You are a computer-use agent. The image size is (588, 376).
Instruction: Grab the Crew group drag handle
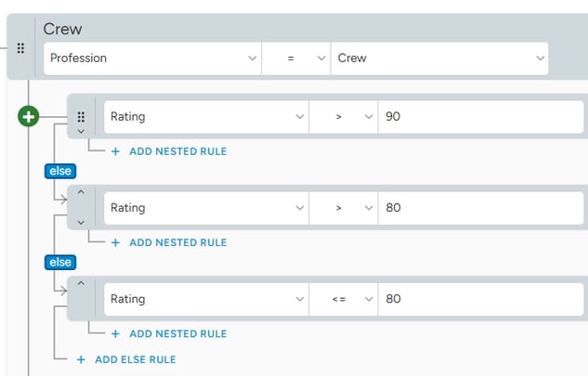[x=20, y=46]
